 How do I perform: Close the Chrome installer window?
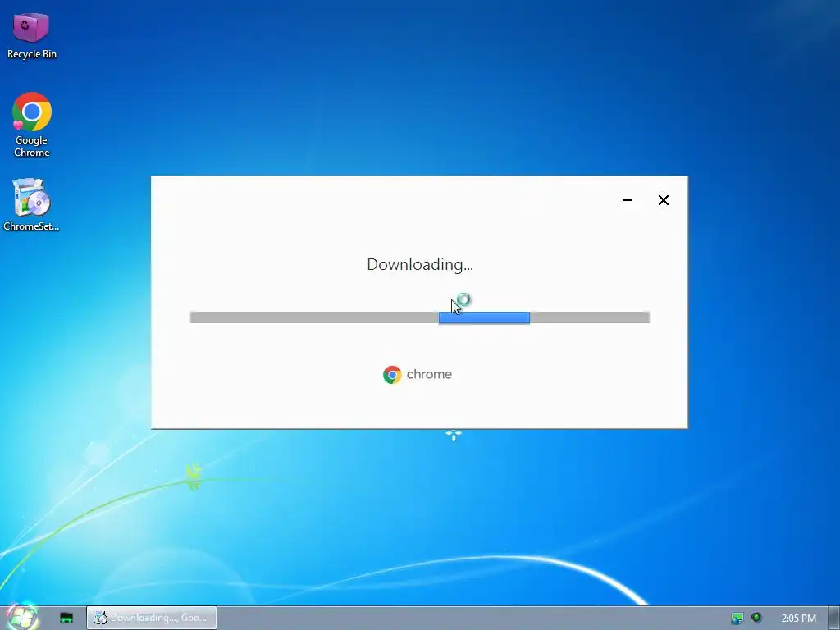663,200
